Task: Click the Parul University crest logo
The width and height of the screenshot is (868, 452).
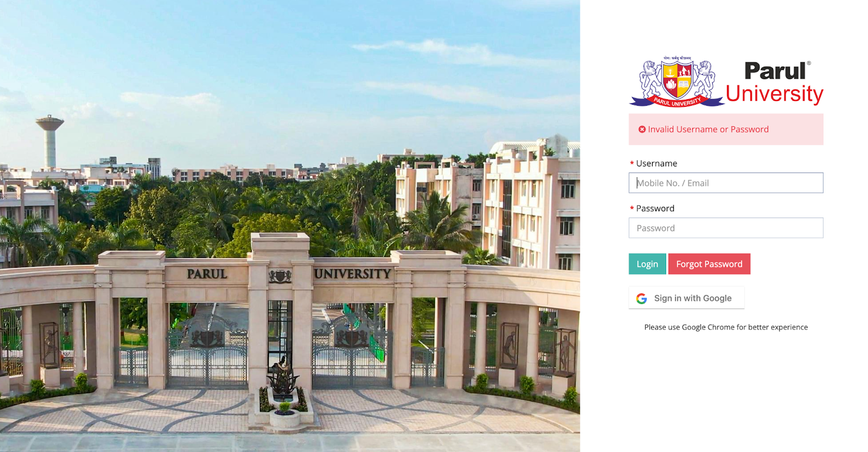Action: pyautogui.click(x=676, y=81)
